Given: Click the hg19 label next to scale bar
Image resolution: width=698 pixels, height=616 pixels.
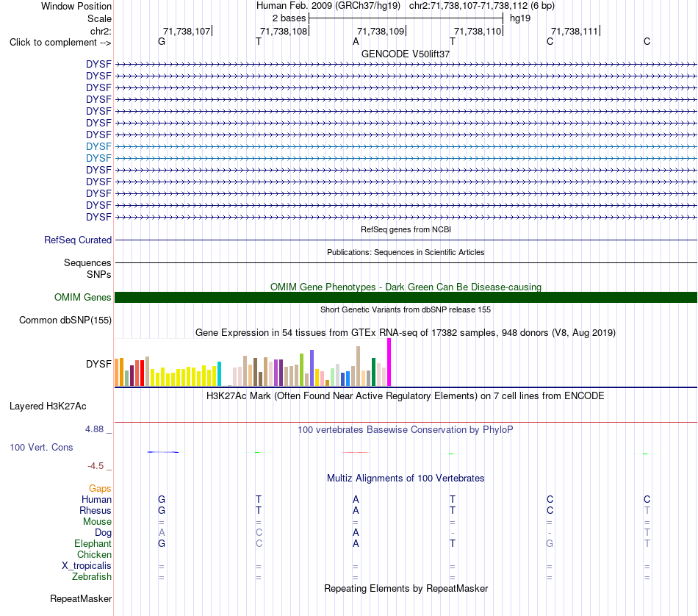Looking at the screenshot, I should 520,18.
